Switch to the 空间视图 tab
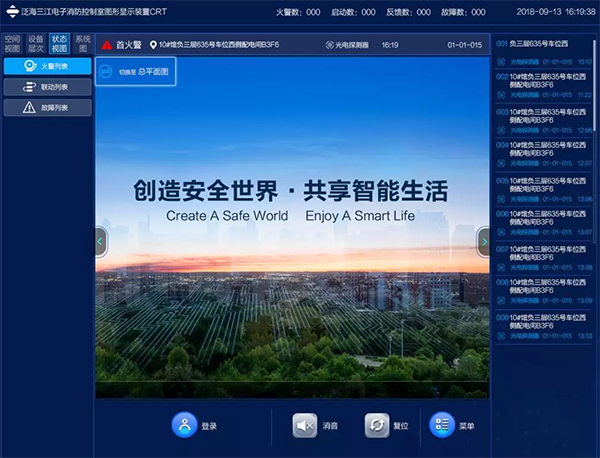The height and width of the screenshot is (458, 600). pyautogui.click(x=12, y=44)
